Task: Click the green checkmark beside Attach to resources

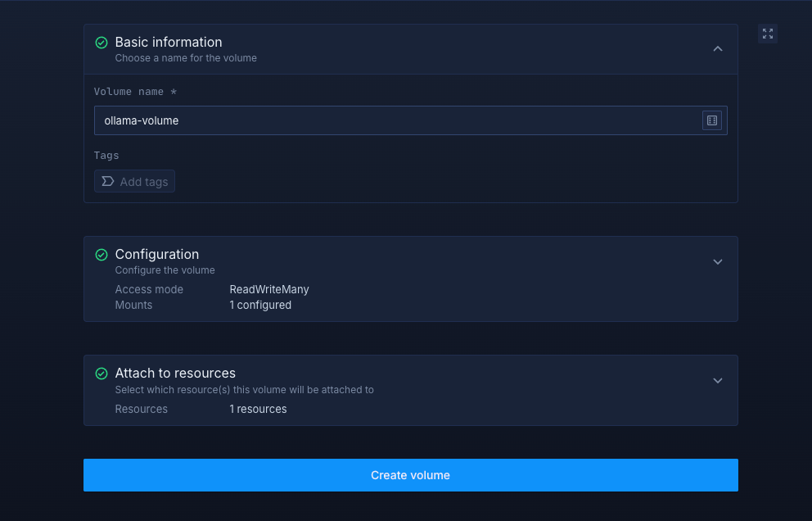Action: click(101, 374)
